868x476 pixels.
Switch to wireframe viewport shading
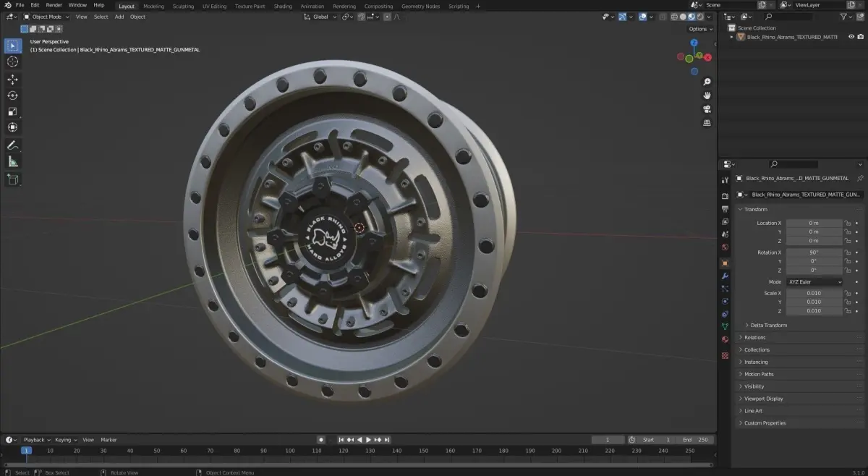tap(675, 17)
